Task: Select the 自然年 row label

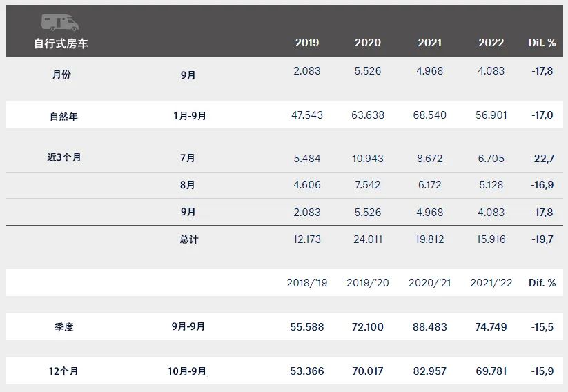Action: pyautogui.click(x=63, y=117)
